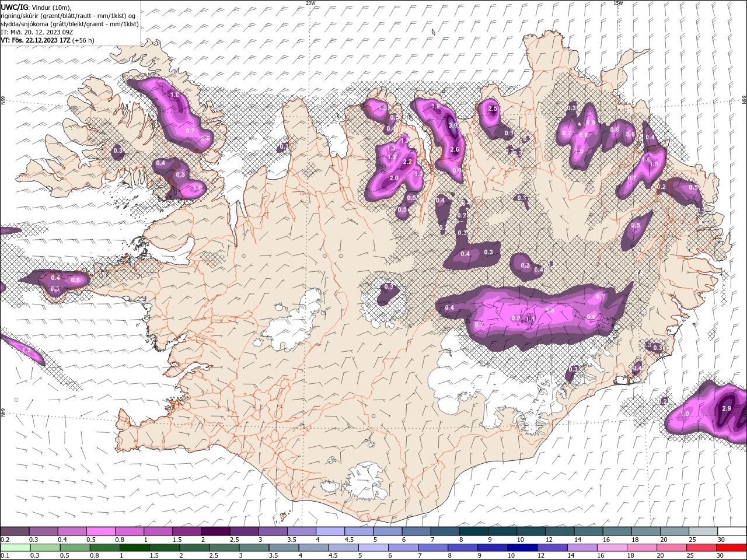The width and height of the screenshot is (747, 560).
Task: Pick the grey-teal swatch between 16 and 18
Action: (617, 531)
